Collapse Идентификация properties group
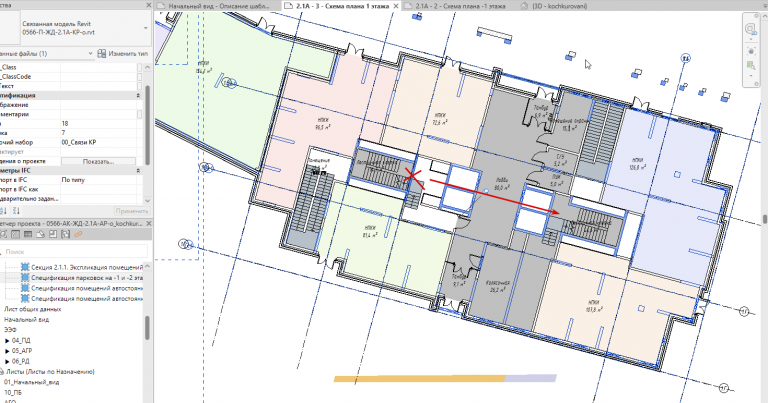Image resolution: width=768 pixels, height=403 pixels. pos(138,95)
